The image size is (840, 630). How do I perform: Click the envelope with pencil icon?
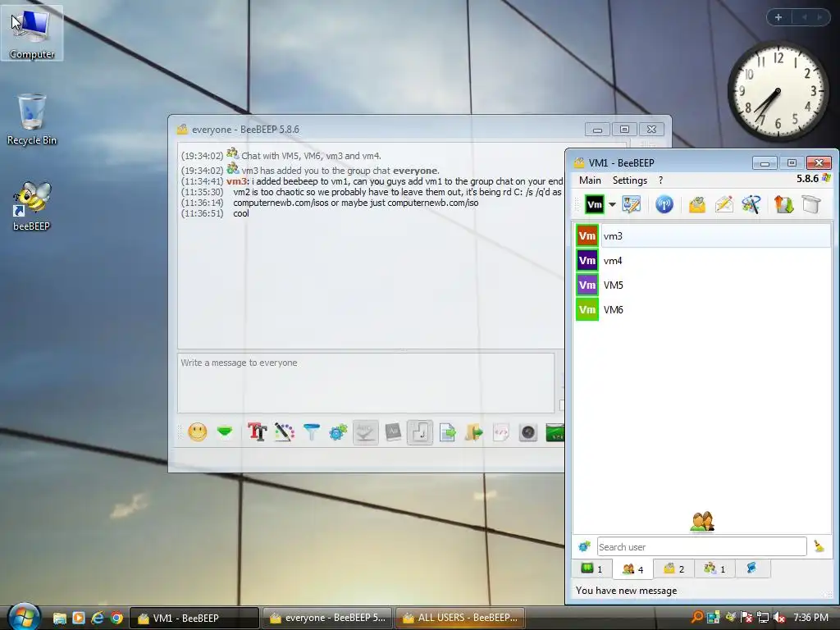(724, 204)
